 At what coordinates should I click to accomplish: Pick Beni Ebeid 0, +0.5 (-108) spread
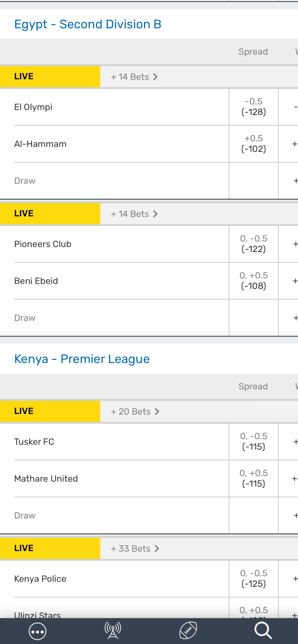tap(253, 281)
